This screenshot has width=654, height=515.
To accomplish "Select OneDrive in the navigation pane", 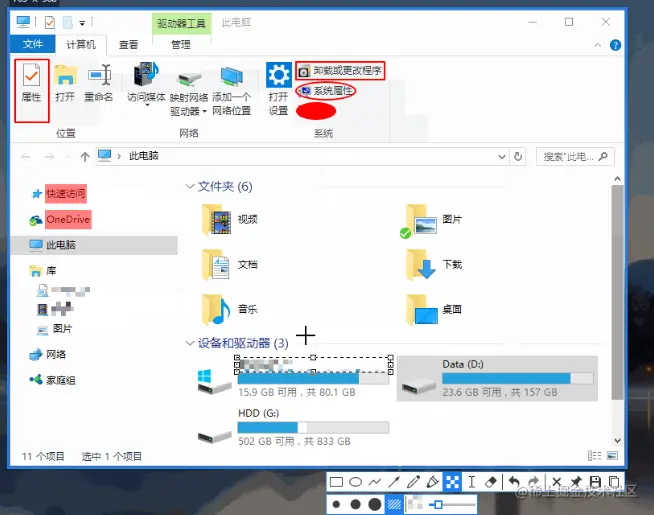I will (60, 220).
